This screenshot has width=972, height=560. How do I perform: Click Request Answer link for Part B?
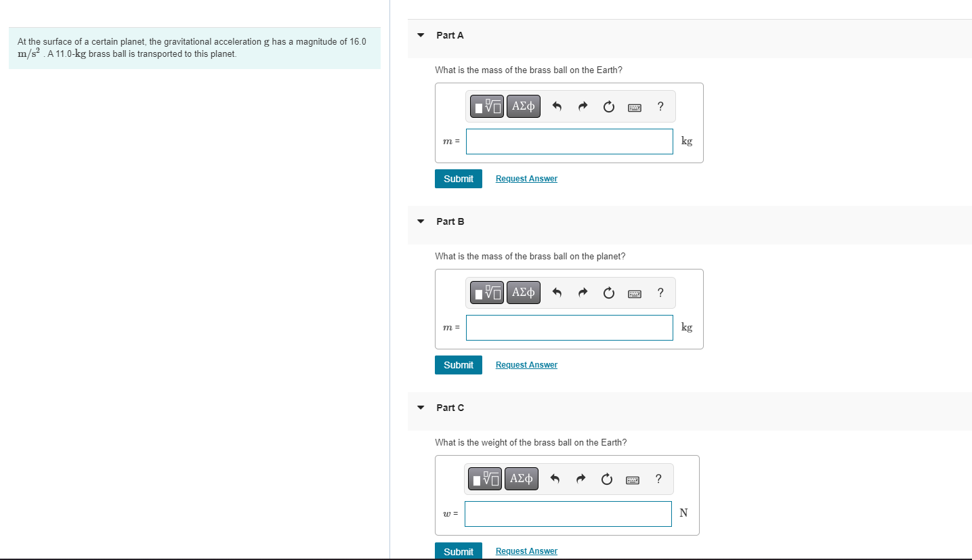click(x=526, y=365)
